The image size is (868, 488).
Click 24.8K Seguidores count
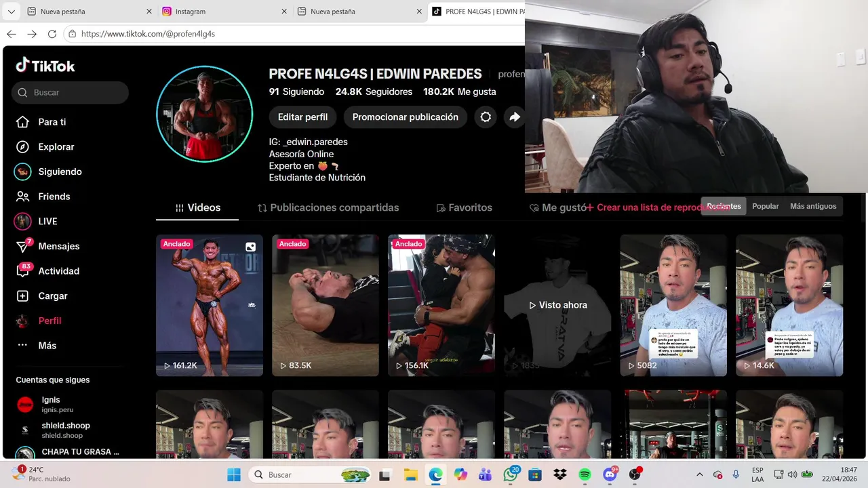(x=374, y=91)
